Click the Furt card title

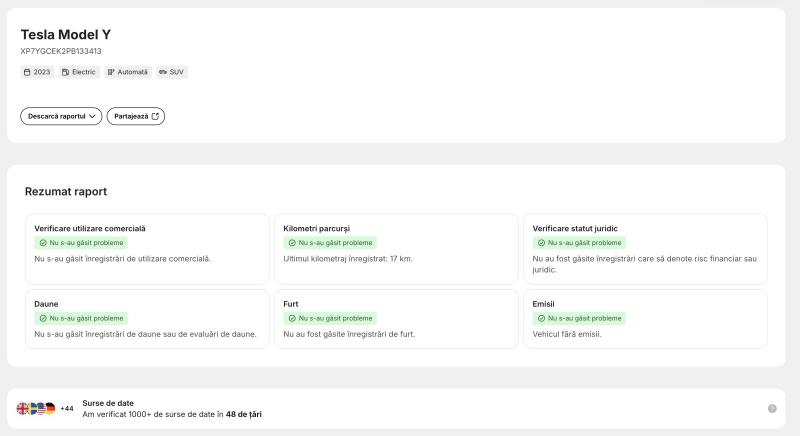click(291, 304)
